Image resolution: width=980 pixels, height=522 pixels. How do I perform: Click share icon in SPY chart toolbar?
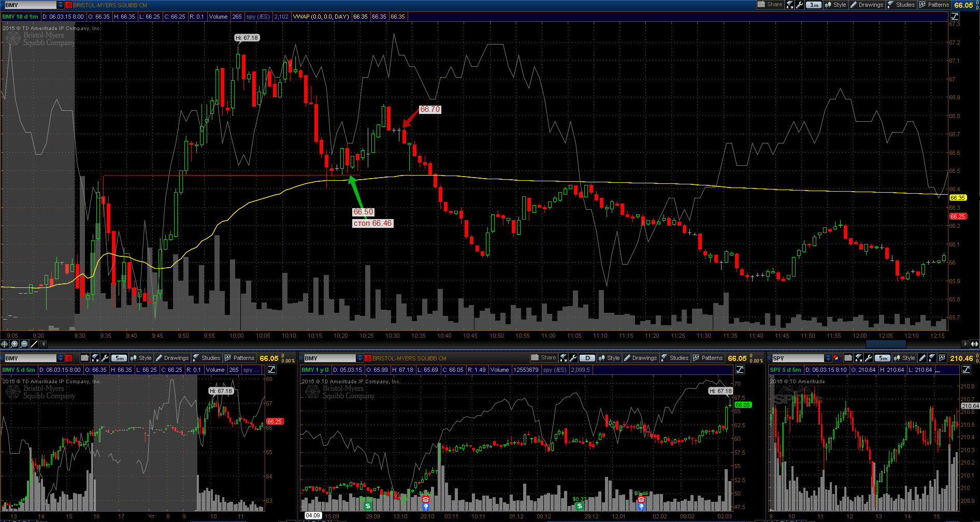tap(848, 358)
